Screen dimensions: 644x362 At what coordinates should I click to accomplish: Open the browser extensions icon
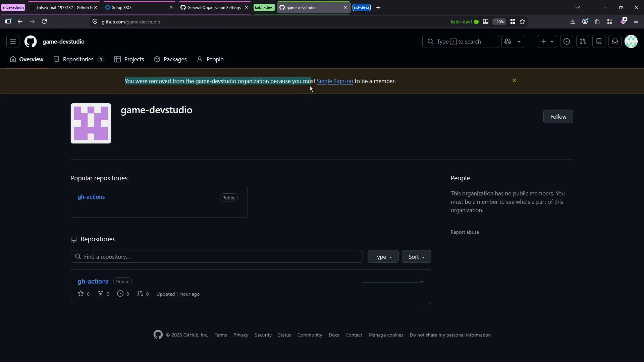point(597,21)
